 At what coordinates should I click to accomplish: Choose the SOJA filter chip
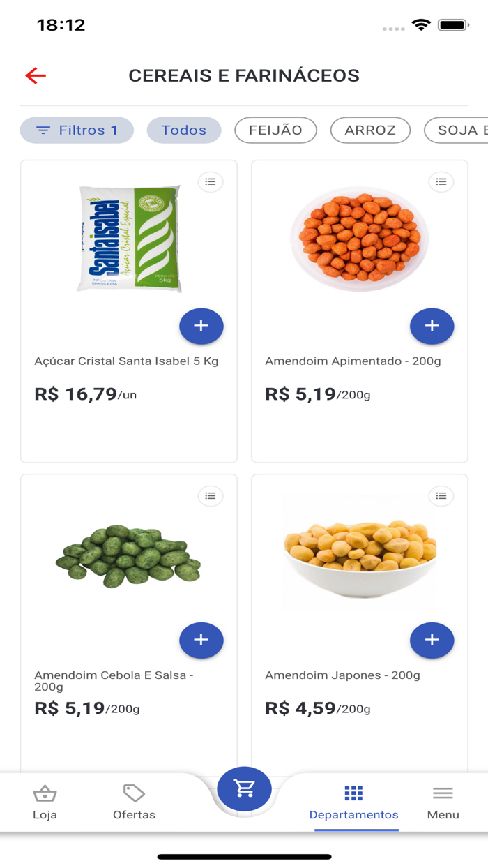[x=460, y=130]
